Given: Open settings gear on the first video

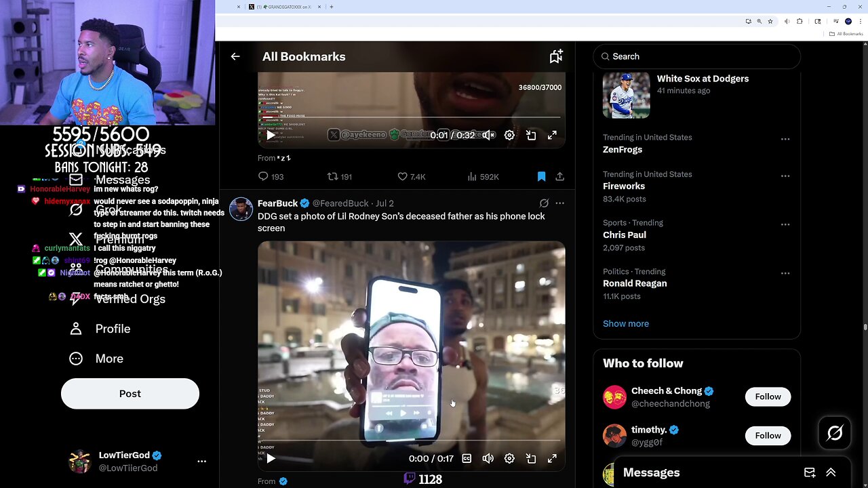Looking at the screenshot, I should coord(509,135).
